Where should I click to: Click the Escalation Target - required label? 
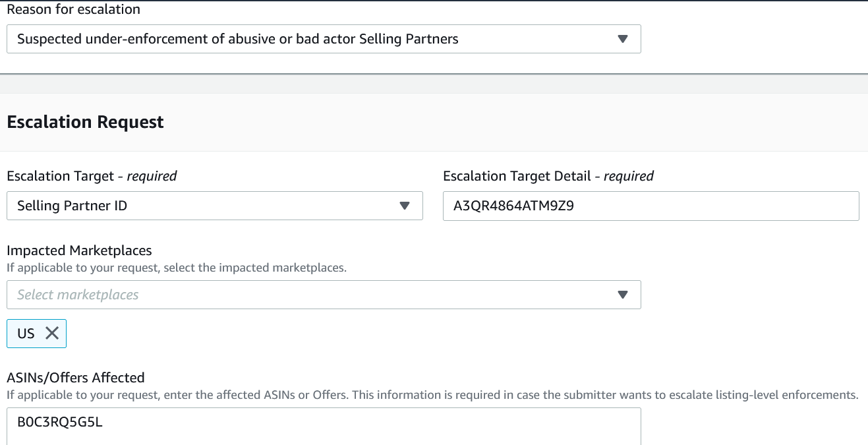click(92, 176)
